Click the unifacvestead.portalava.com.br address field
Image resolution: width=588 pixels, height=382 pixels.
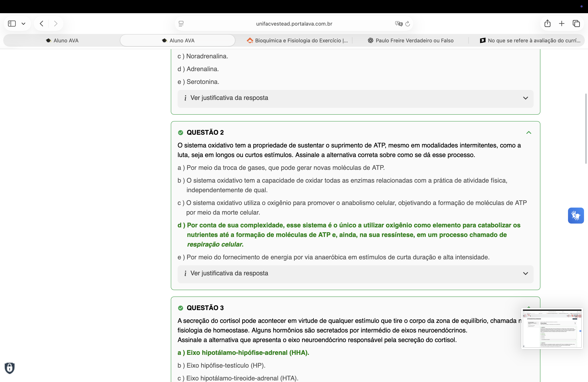tap(294, 24)
